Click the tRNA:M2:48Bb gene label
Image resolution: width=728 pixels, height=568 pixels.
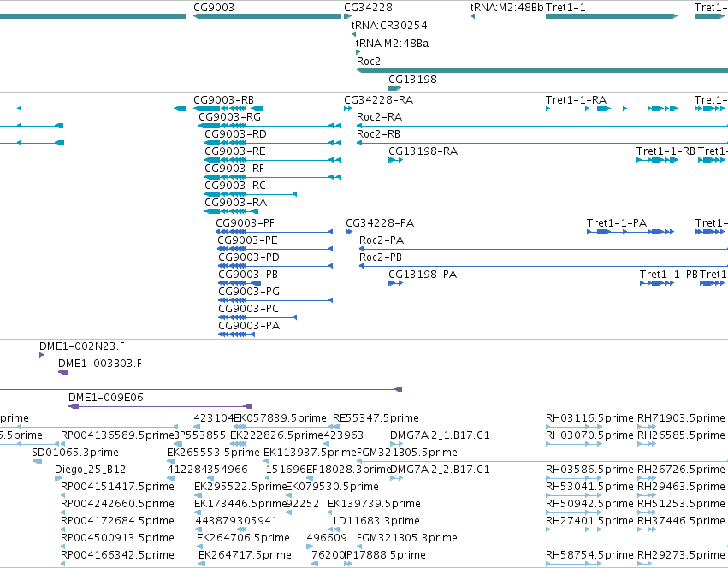pyautogui.click(x=506, y=8)
